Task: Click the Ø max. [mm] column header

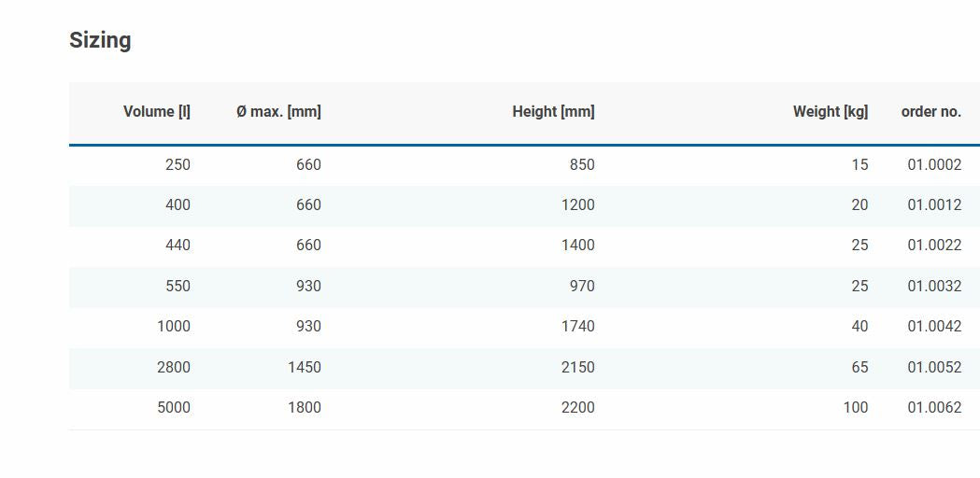Action: pyautogui.click(x=278, y=112)
